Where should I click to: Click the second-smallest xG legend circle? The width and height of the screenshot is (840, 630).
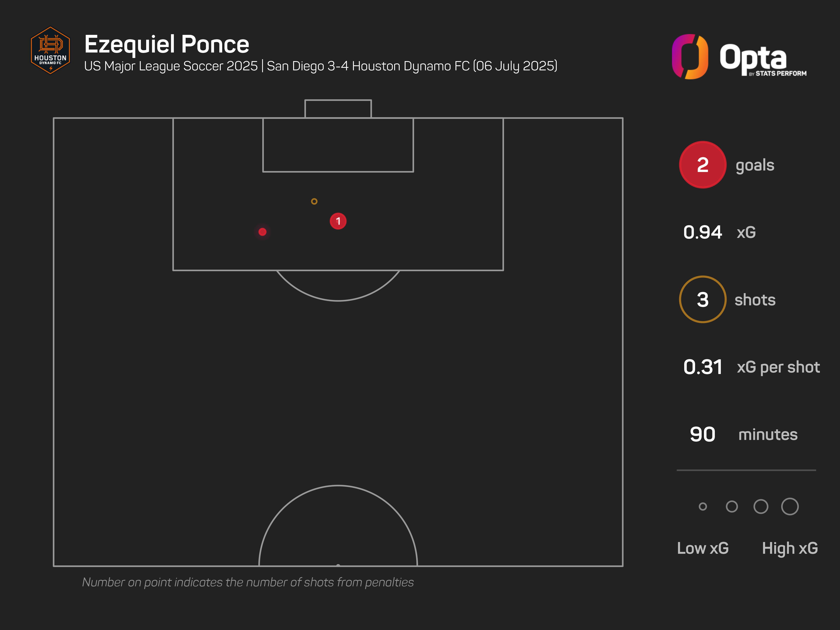[x=732, y=506]
